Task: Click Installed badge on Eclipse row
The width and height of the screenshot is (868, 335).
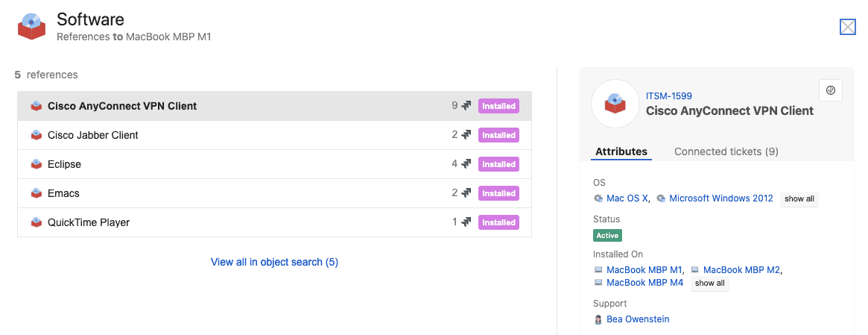Action: pos(498,164)
